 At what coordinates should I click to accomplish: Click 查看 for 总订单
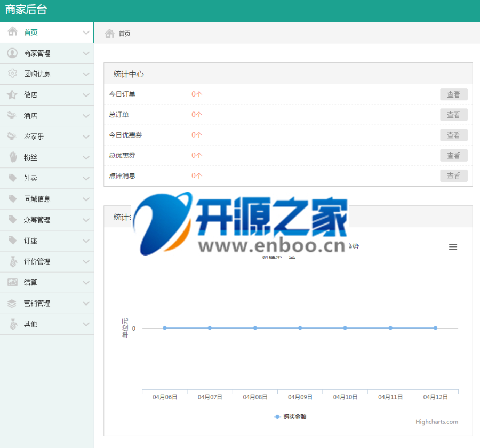click(454, 115)
